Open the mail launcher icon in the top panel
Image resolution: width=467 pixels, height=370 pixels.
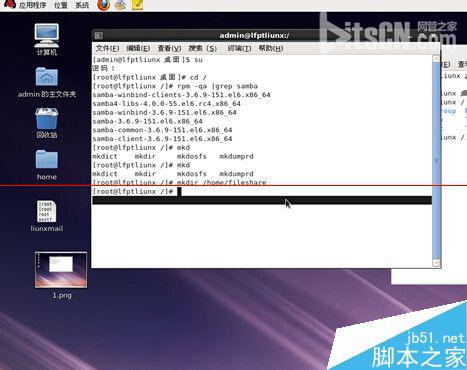click(x=120, y=5)
